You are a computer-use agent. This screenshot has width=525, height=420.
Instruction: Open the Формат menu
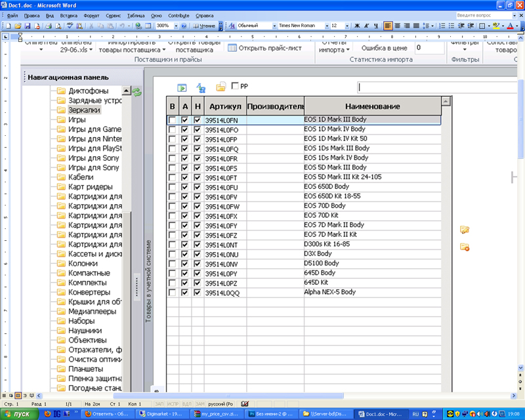coord(91,15)
